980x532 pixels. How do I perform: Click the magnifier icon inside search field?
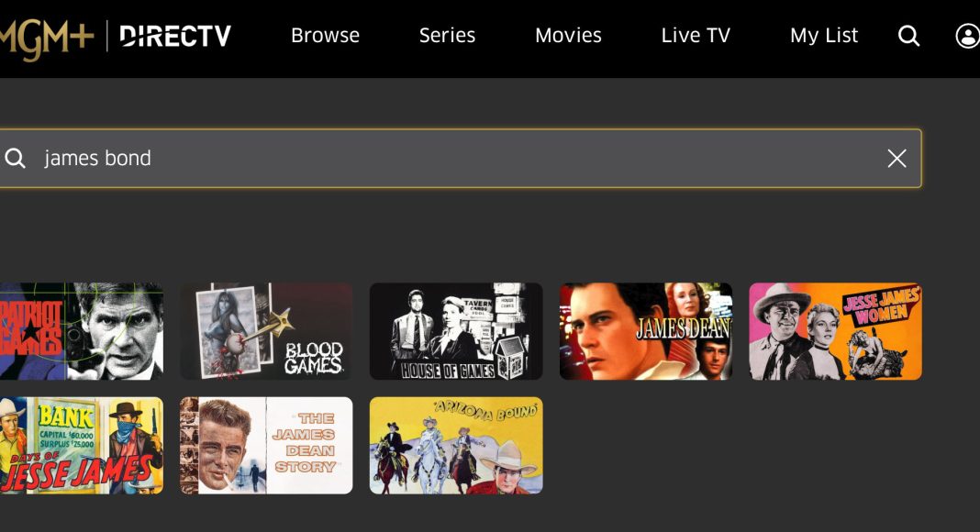pyautogui.click(x=15, y=159)
